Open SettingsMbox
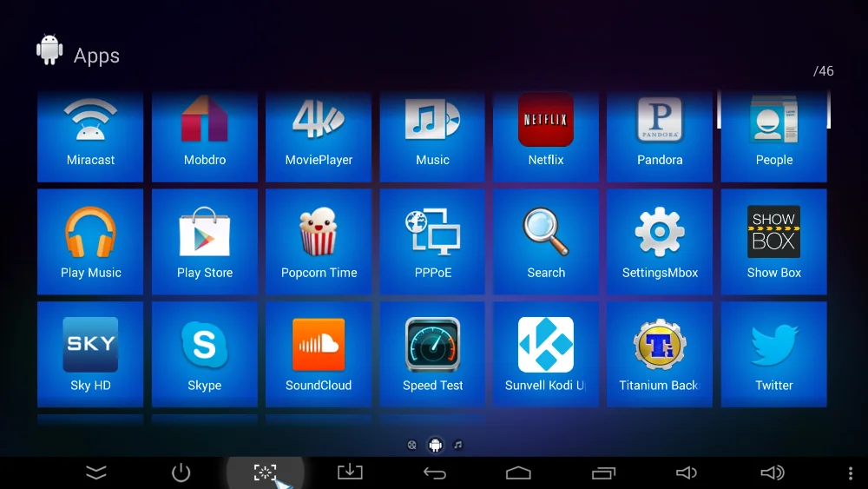This screenshot has width=868, height=489. point(660,241)
